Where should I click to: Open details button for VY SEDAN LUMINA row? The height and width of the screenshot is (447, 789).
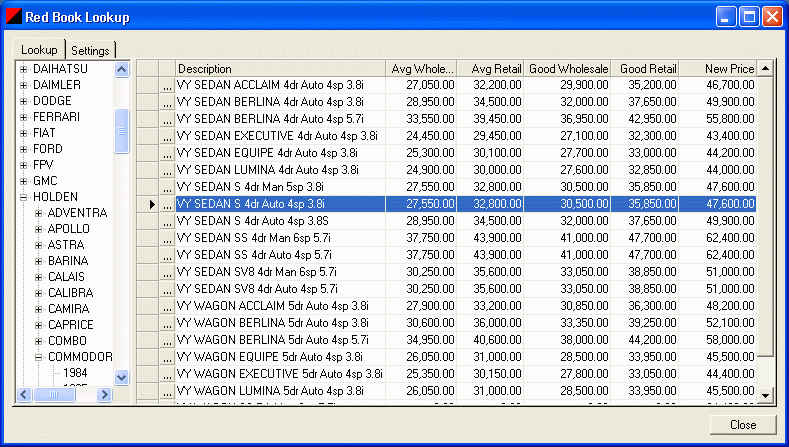[167, 170]
